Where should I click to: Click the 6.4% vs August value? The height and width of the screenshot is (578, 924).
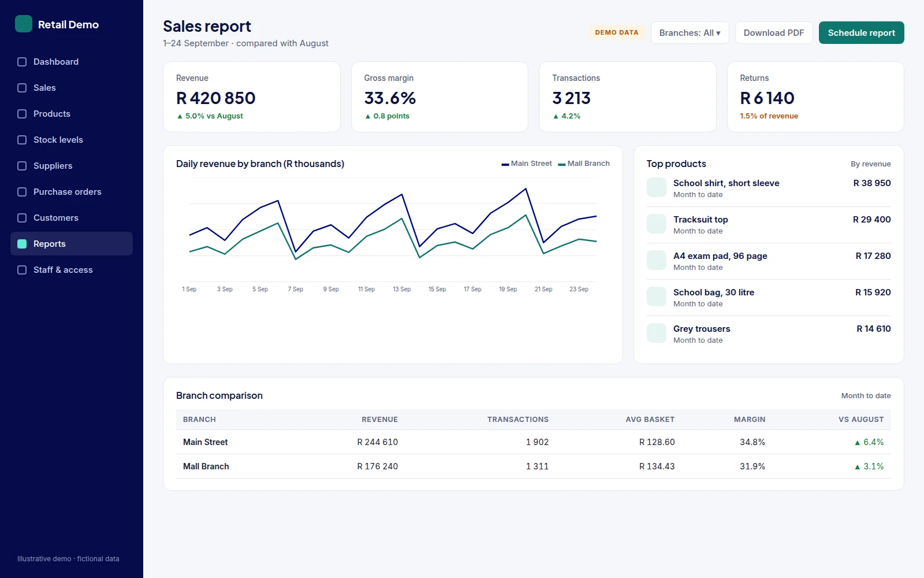pos(869,442)
